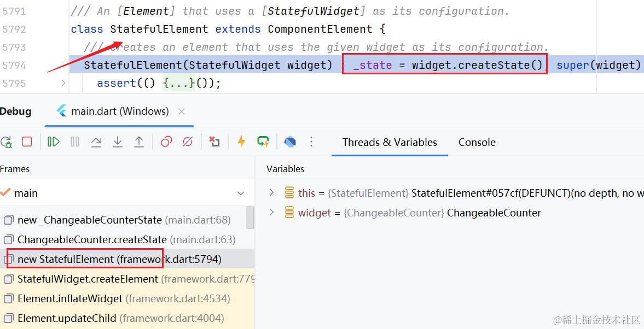Click the Step Over icon

[96, 142]
